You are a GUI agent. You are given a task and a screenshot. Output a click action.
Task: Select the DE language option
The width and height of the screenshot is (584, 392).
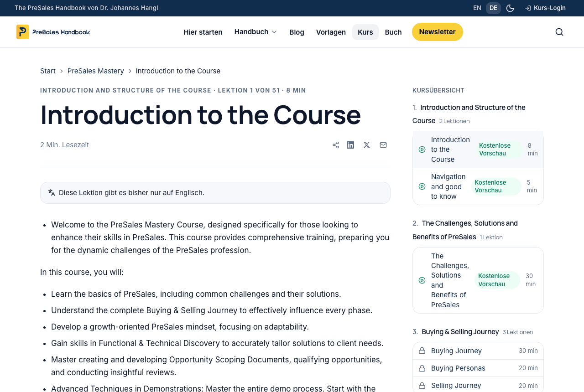493,8
